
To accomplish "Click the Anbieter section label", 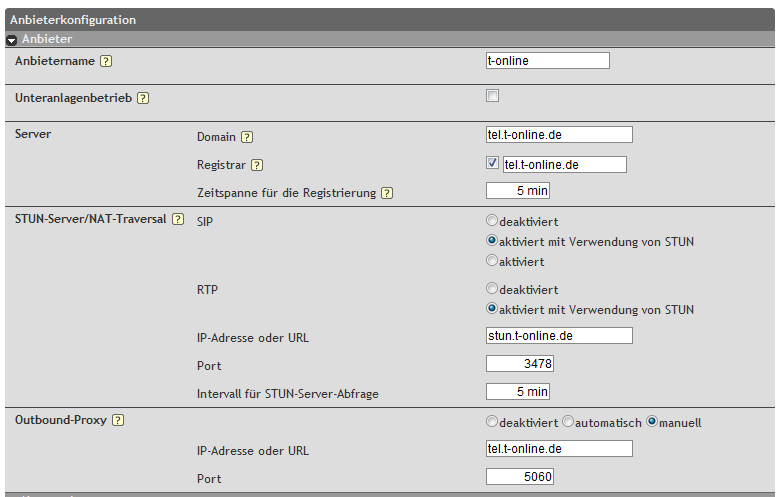I will [47, 39].
